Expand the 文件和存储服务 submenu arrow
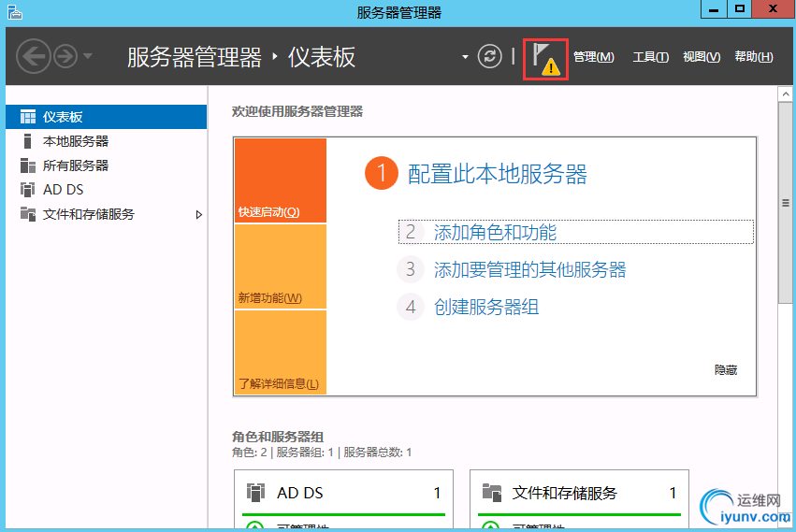 point(199,215)
